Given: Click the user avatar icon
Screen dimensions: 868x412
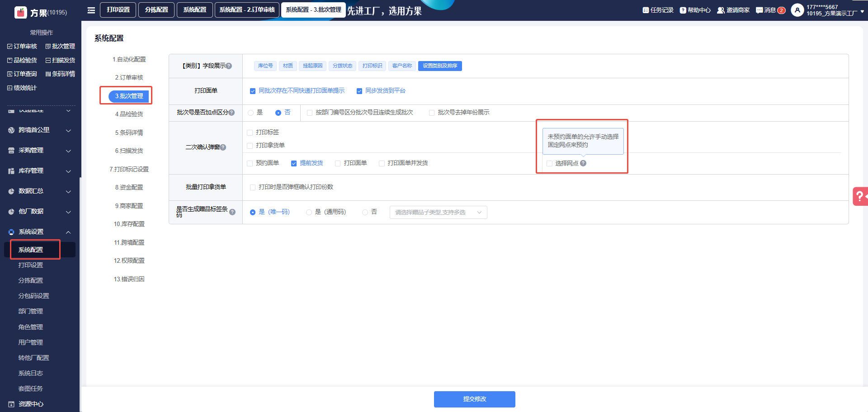Looking at the screenshot, I should click(x=797, y=10).
